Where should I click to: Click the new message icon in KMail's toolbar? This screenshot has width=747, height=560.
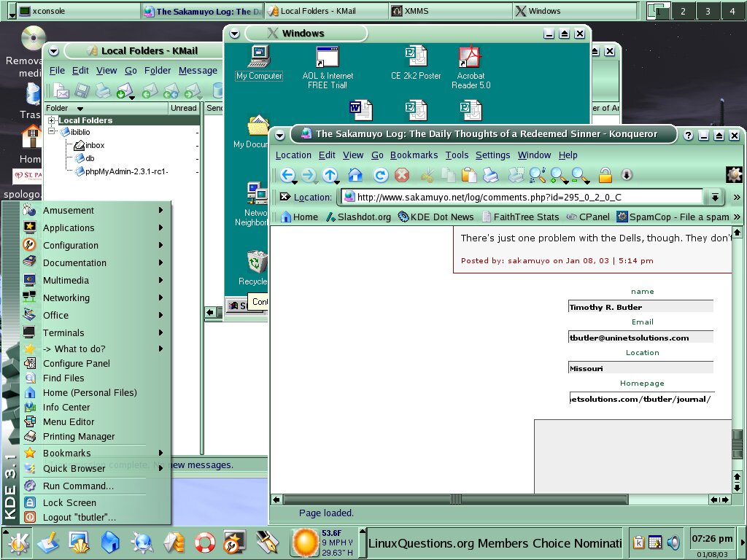61,90
